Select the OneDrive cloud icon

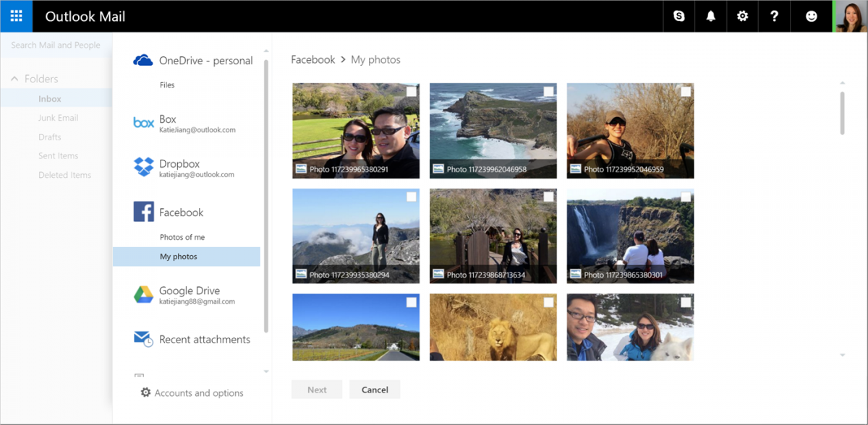[x=143, y=60]
